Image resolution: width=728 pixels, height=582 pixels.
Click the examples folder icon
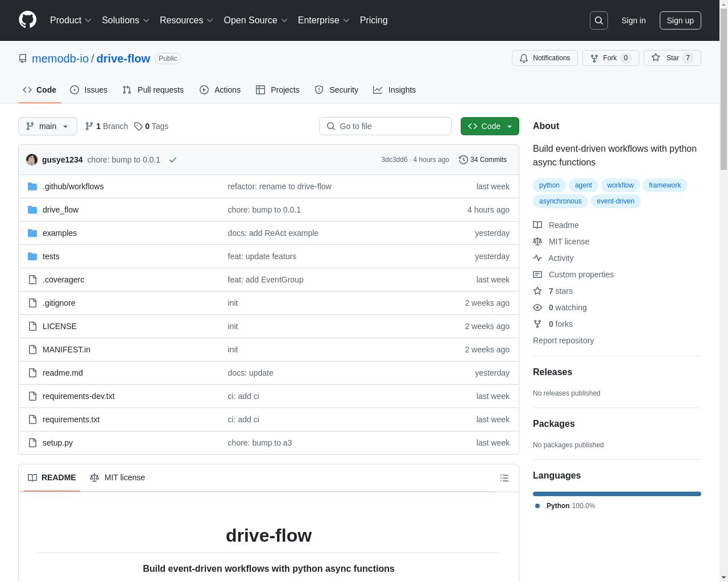(x=32, y=233)
